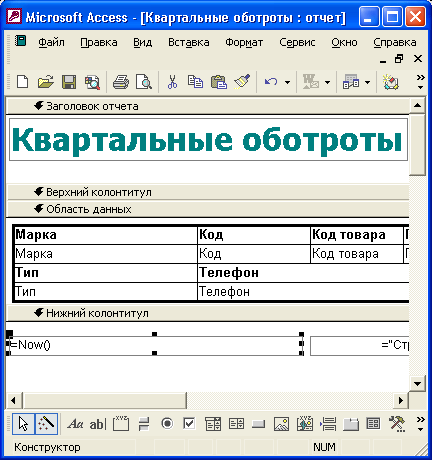Open the Print Preview magnifier icon
Screen dimensions: 432x460
coord(144,82)
